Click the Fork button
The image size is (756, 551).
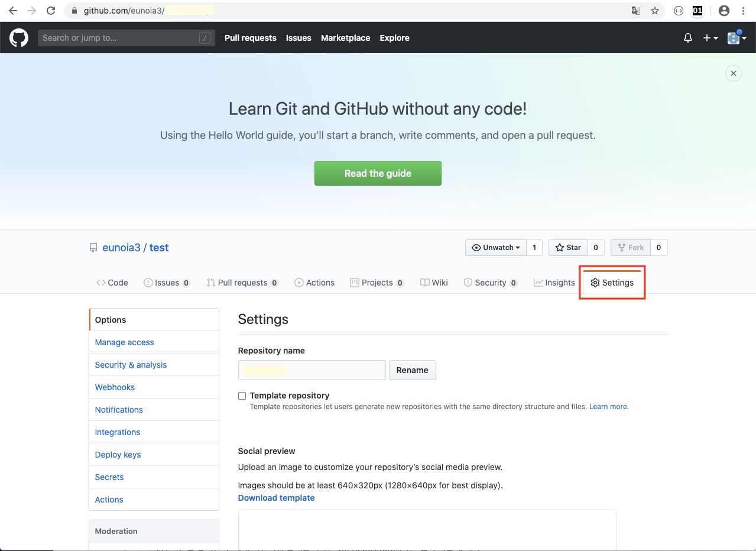[x=631, y=248]
